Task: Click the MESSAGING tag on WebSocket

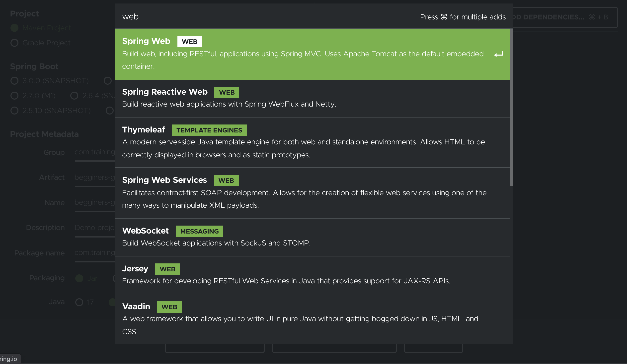Action: point(200,231)
